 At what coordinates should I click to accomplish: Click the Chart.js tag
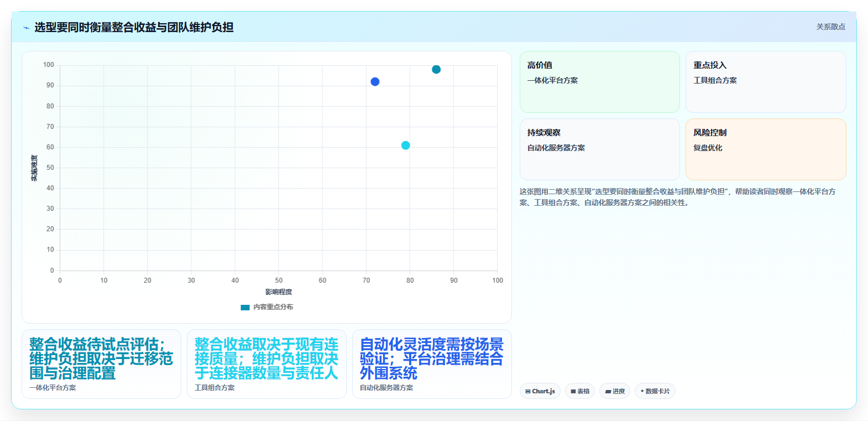point(540,391)
